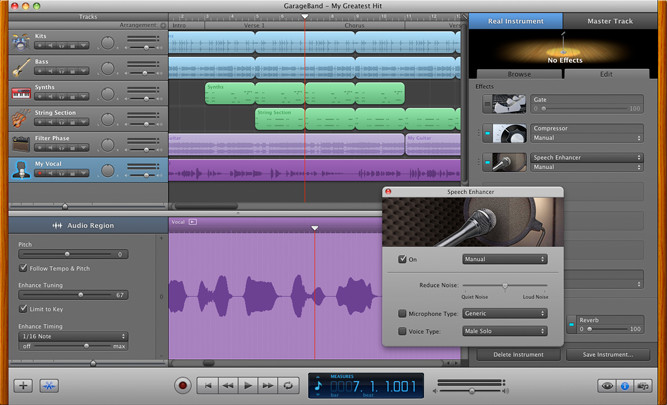Mute the String Section track

(x=50, y=122)
